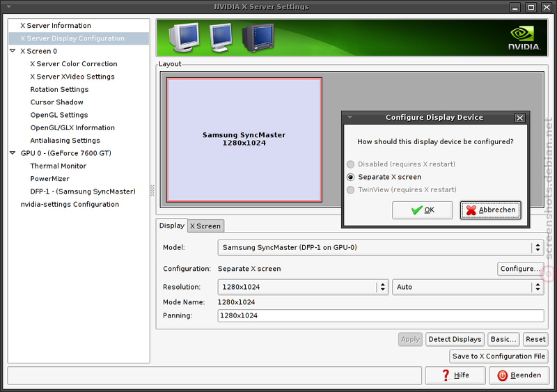Screen dimensions: 557x392
Task: Click Beenden to quit
Action: point(519,375)
